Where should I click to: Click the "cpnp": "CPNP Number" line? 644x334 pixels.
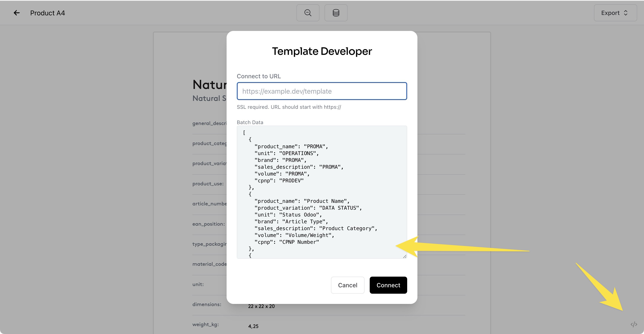pos(287,242)
